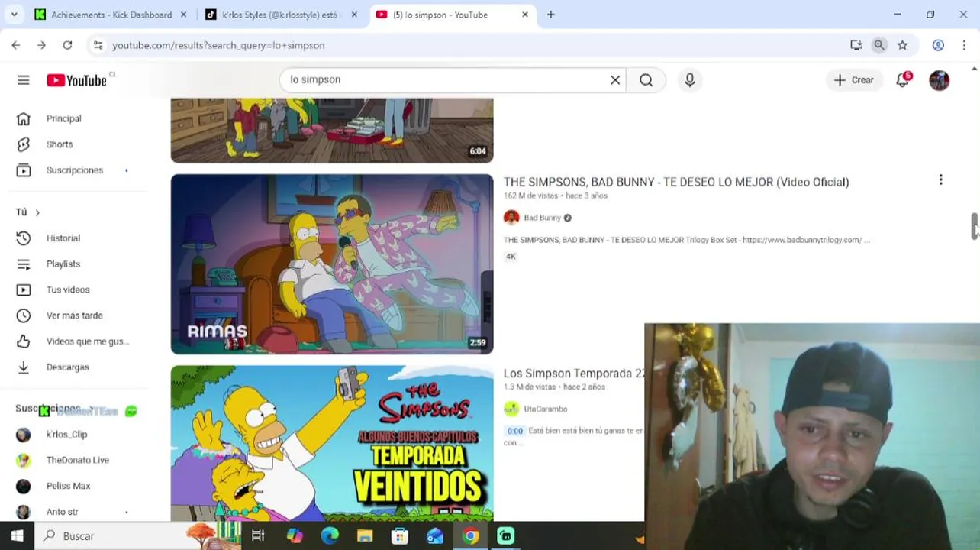Play the Homer and Bad Bunny thumbnail
Viewport: 980px width, 550px height.
tap(332, 264)
